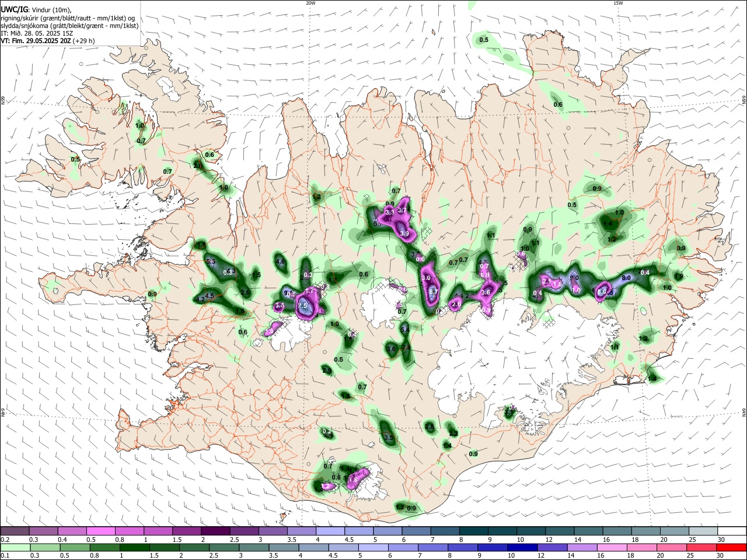This screenshot has height=560, width=747.
Task: Click the 0.1 label in the legend
Action: [4, 555]
